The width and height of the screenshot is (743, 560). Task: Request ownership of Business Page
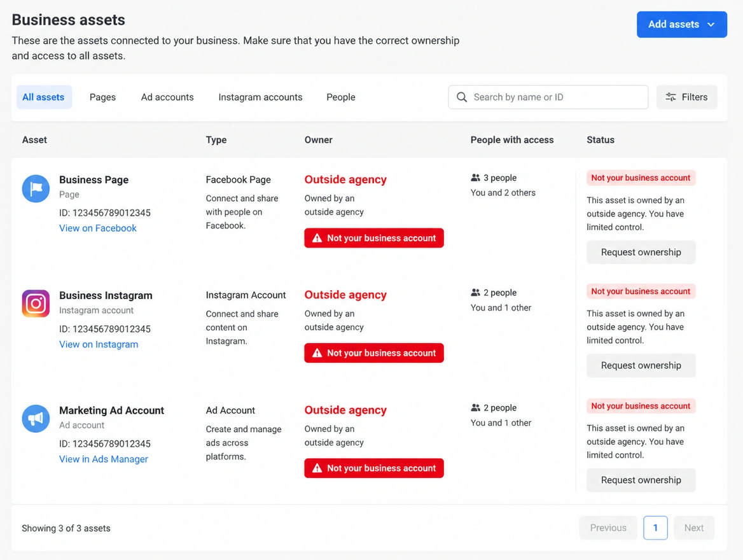pyautogui.click(x=641, y=252)
